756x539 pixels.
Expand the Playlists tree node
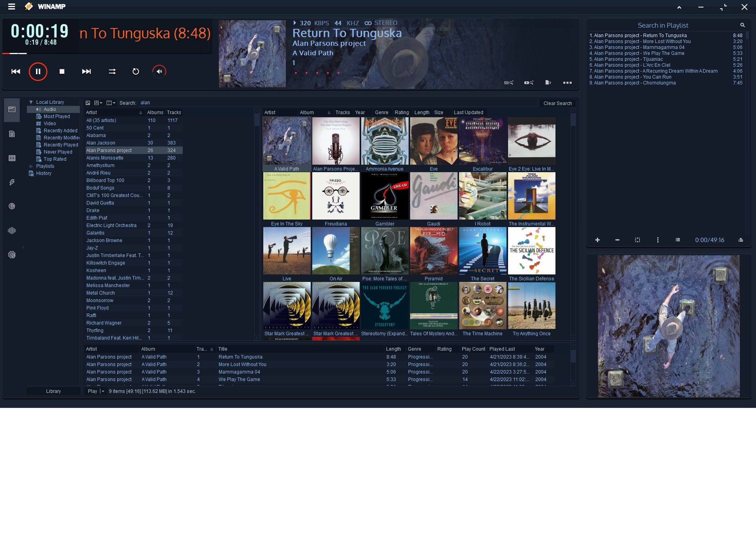(31, 166)
